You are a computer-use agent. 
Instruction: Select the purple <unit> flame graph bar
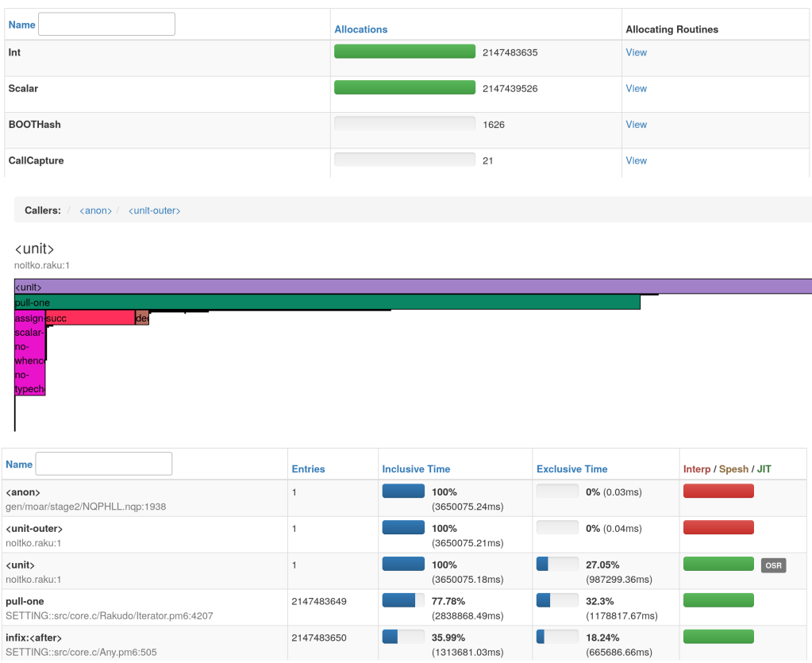(413, 287)
